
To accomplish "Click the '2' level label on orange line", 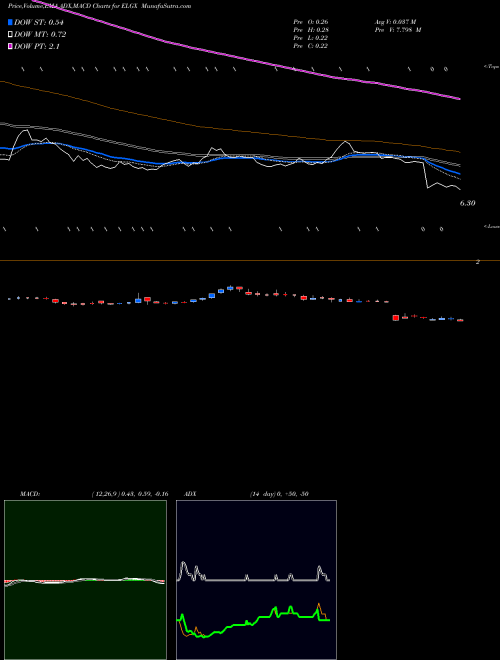I will (x=478, y=262).
